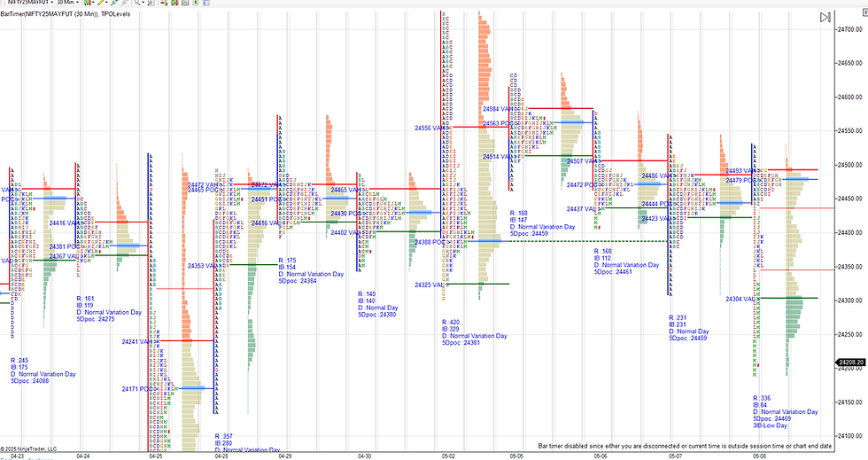Image resolution: width=868 pixels, height=460 pixels.
Task: Click the 05-06 date label on time axis
Action: (x=601, y=456)
